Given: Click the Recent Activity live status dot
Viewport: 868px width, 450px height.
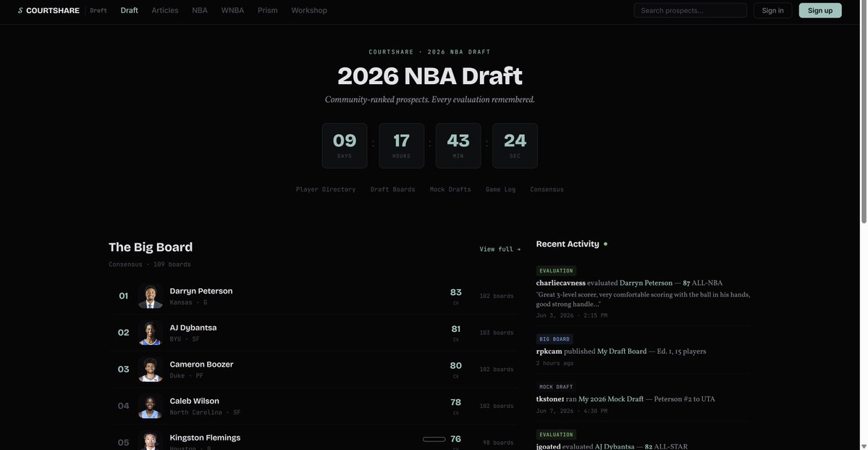Looking at the screenshot, I should click(x=605, y=244).
